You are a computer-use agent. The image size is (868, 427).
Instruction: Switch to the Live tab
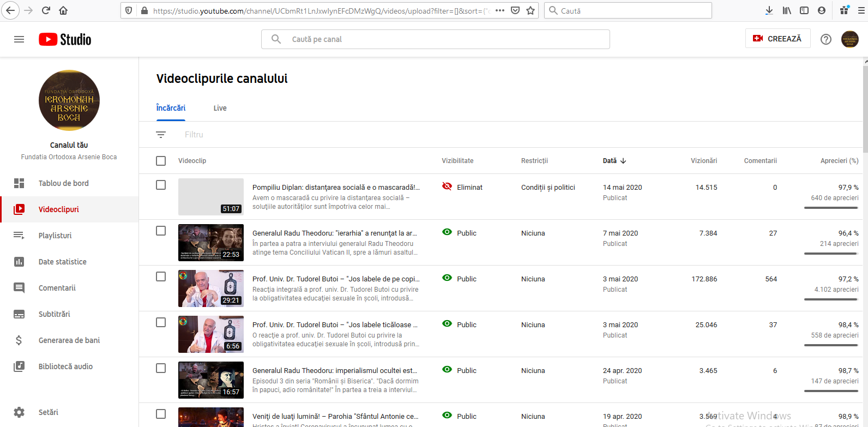pyautogui.click(x=220, y=108)
